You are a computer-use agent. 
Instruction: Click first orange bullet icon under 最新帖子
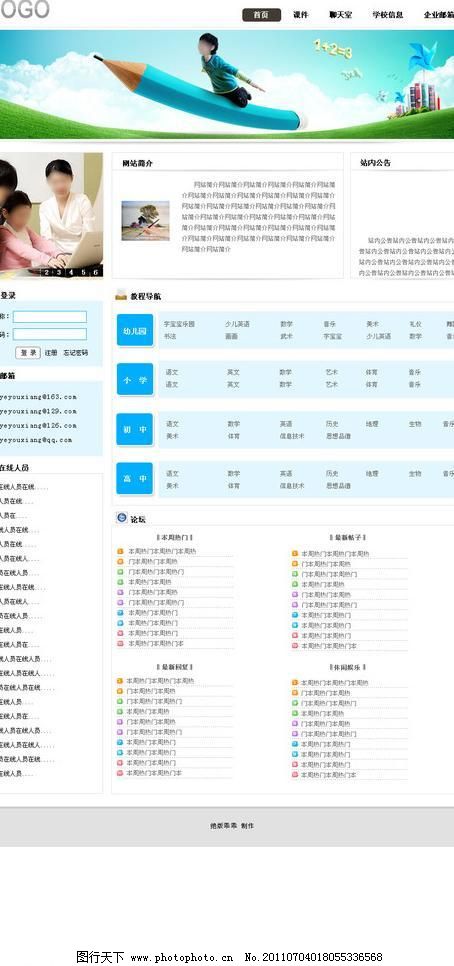pyautogui.click(x=294, y=554)
